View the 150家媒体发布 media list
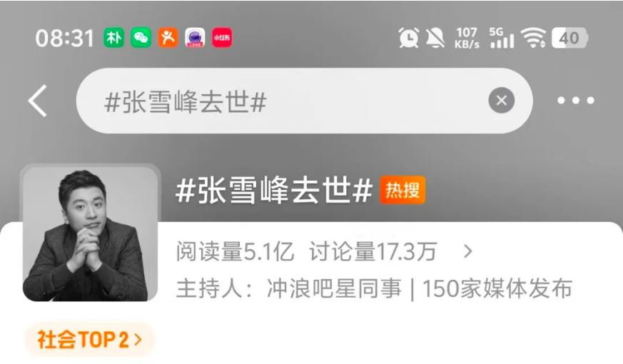The image size is (623, 364). [x=497, y=288]
